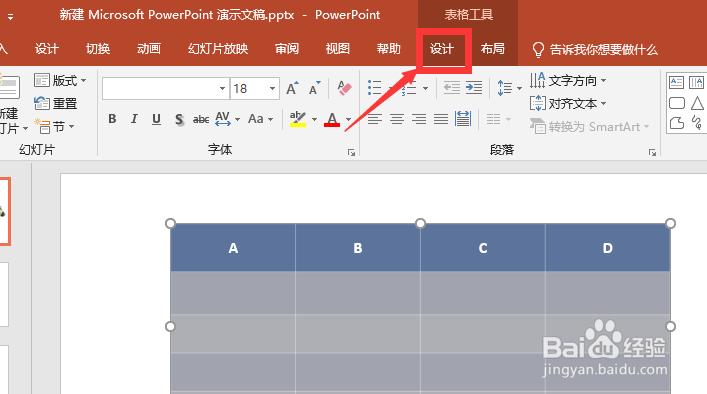The image size is (707, 394).
Task: Open the 切换 transitions tab
Action: (98, 49)
